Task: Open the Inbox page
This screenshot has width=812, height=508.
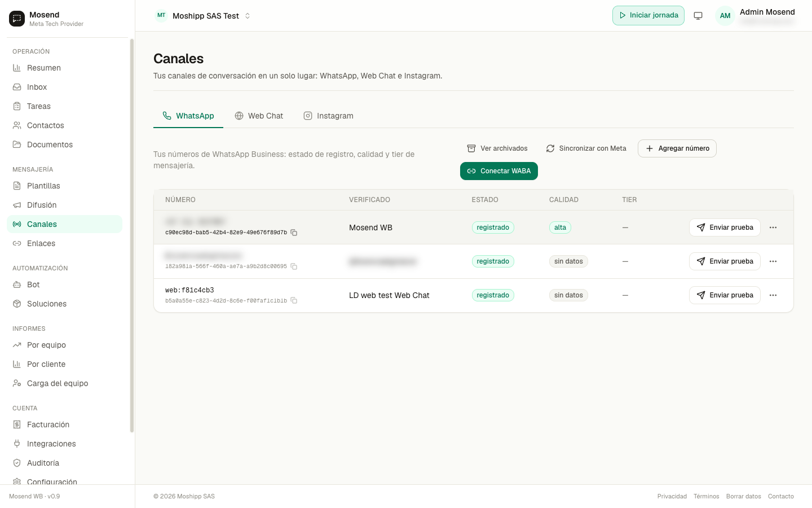Action: (64, 87)
